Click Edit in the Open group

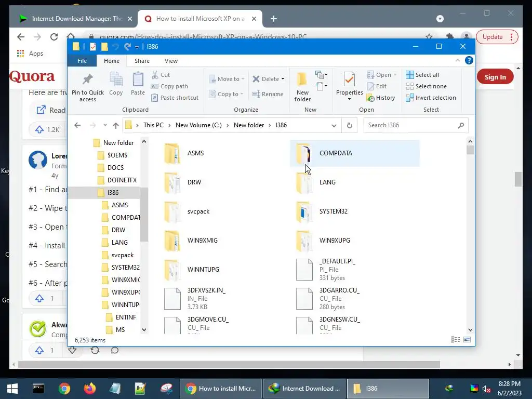(377, 86)
